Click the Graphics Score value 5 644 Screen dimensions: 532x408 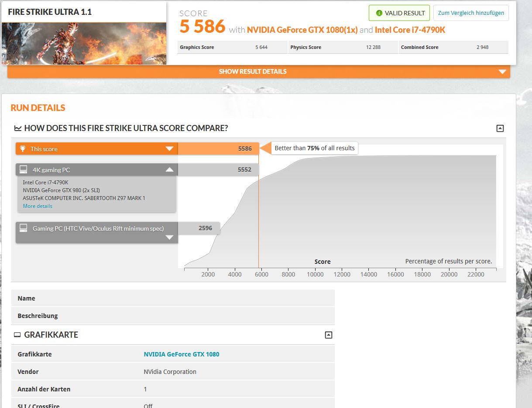pos(261,47)
